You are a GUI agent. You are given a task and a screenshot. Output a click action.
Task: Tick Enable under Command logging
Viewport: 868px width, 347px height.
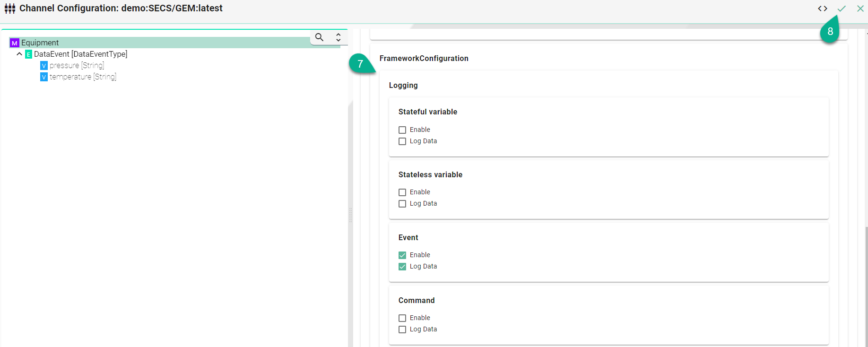(402, 318)
